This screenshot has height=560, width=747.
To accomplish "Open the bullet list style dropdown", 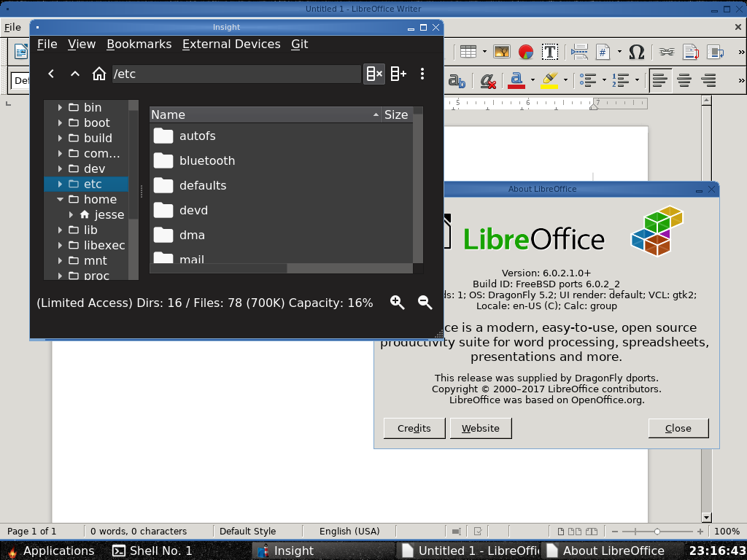I will point(604,80).
